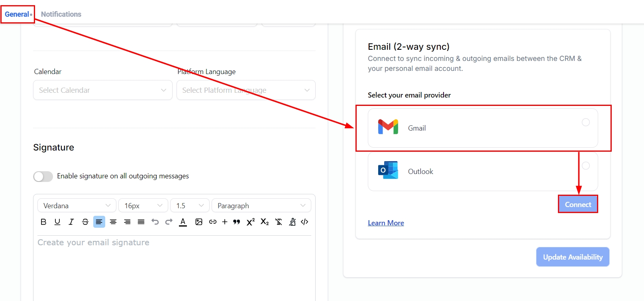Screen dimensions: 644x301
Task: Insert a hyperlink into the signature
Action: [213, 222]
